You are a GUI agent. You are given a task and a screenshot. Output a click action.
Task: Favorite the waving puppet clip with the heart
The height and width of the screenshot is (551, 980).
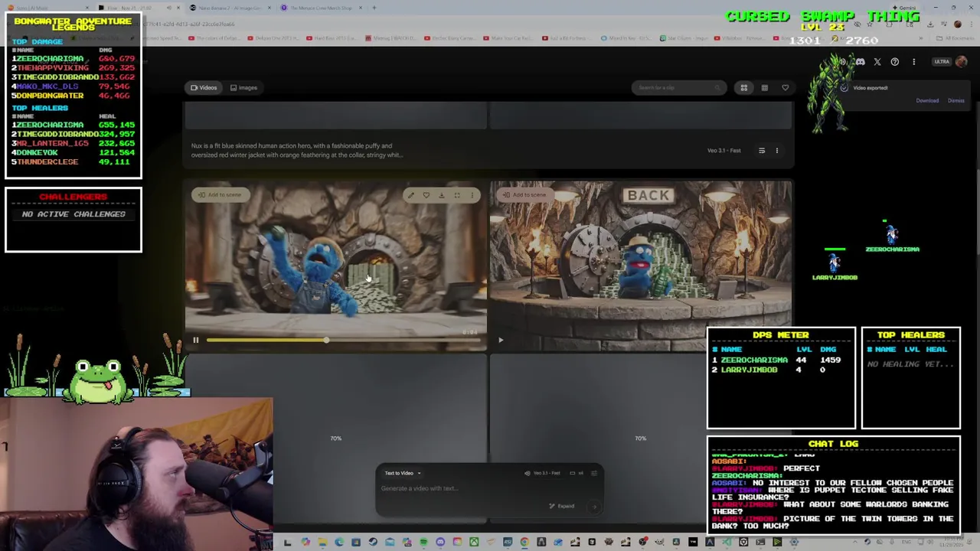click(x=426, y=195)
